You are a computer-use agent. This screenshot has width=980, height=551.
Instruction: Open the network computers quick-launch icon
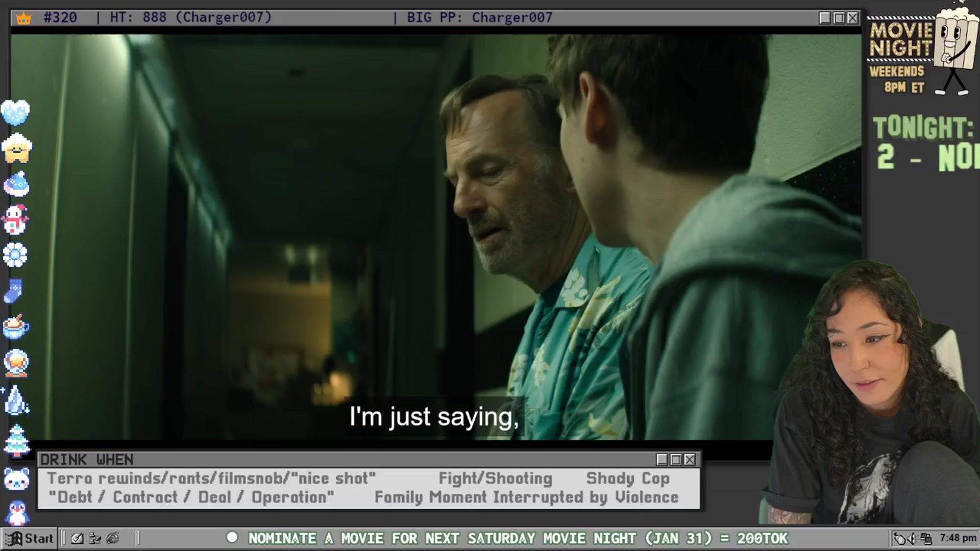coord(95,538)
